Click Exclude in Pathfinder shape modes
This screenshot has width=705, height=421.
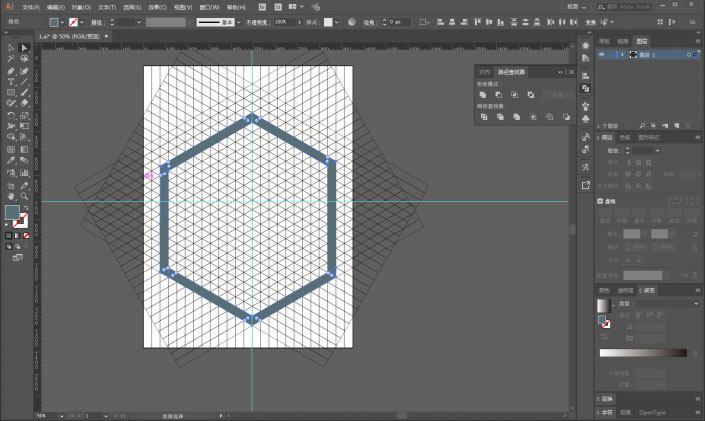tap(531, 95)
